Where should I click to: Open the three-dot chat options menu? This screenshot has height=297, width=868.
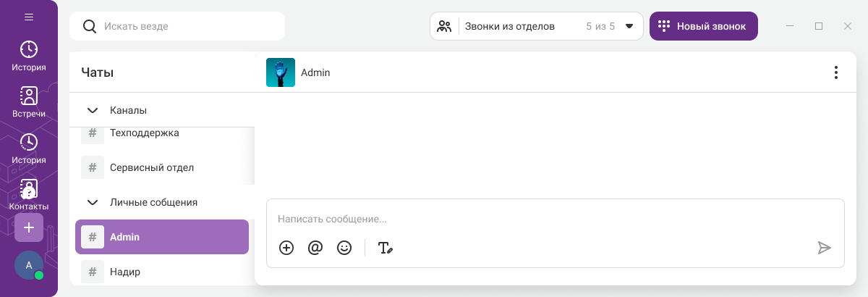[836, 72]
